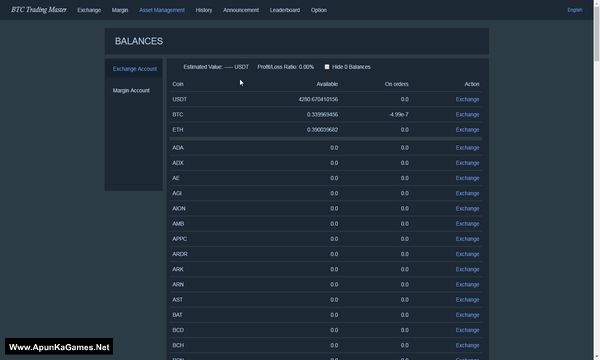Click Exchange link in ARK row
Image resolution: width=600 pixels, height=360 pixels.
point(467,269)
